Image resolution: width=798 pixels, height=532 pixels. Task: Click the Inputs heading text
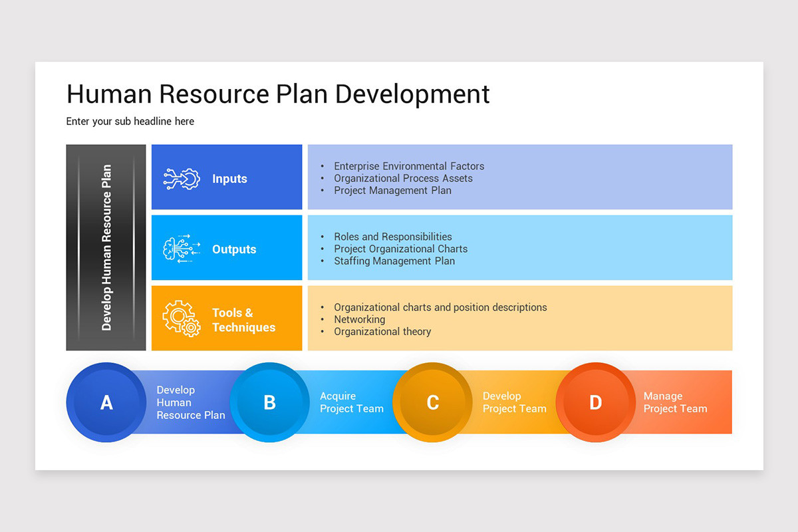229,179
